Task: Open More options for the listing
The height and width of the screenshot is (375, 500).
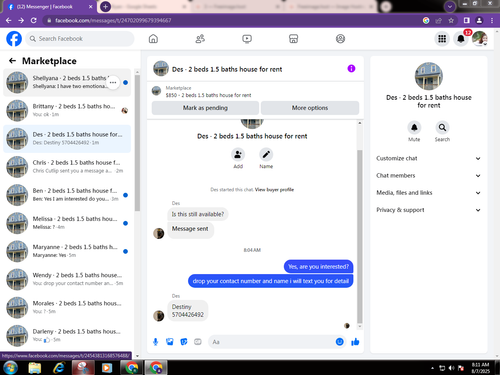Action: tap(310, 108)
